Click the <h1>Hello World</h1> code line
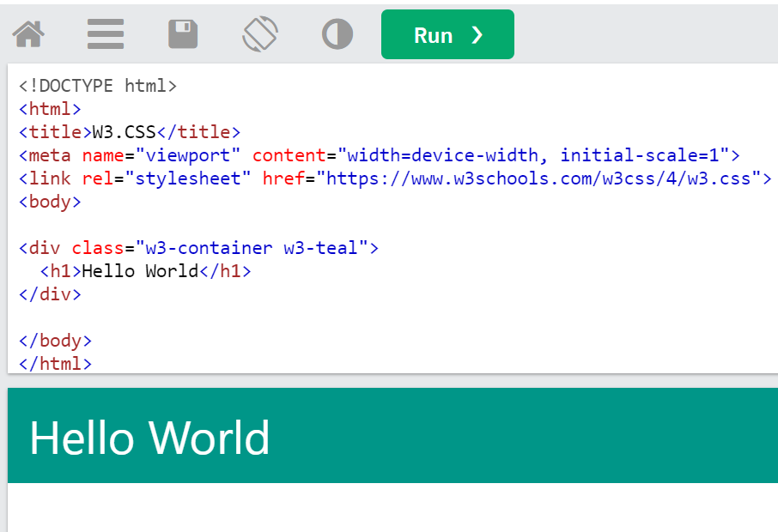This screenshot has width=778, height=532. [145, 271]
